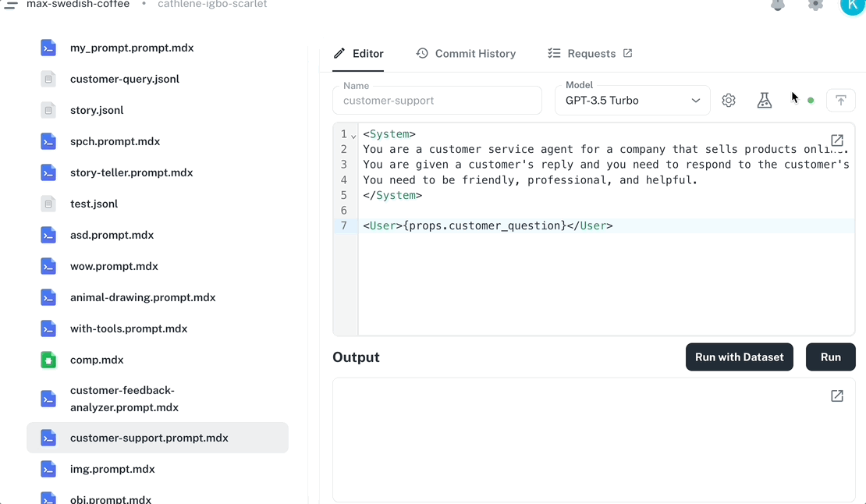Click the animal-drawing.prompt.mdx prompt icon
The height and width of the screenshot is (504, 866).
pos(48,297)
